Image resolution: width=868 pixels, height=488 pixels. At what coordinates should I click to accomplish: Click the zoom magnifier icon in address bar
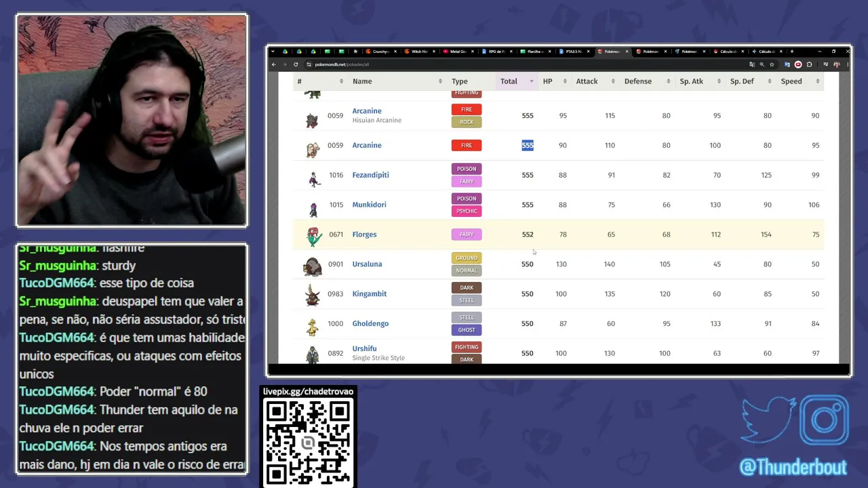(x=762, y=64)
